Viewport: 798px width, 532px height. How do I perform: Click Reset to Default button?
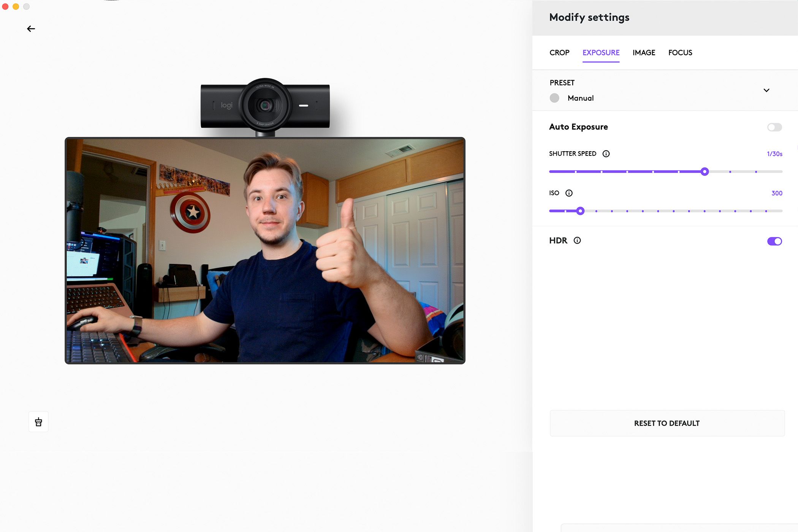667,423
